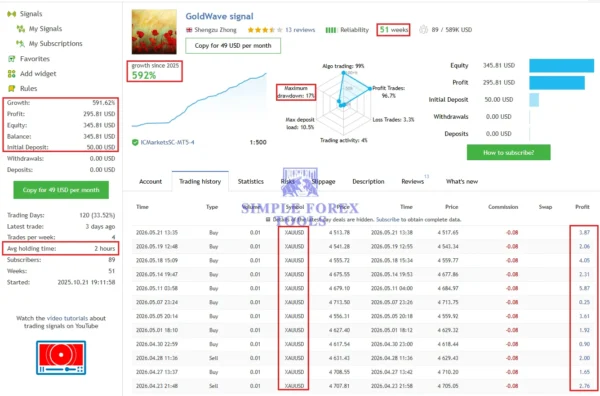Click the top Copy for 49 USD per month button
Image resolution: width=600 pixels, height=396 pixels.
click(x=233, y=46)
